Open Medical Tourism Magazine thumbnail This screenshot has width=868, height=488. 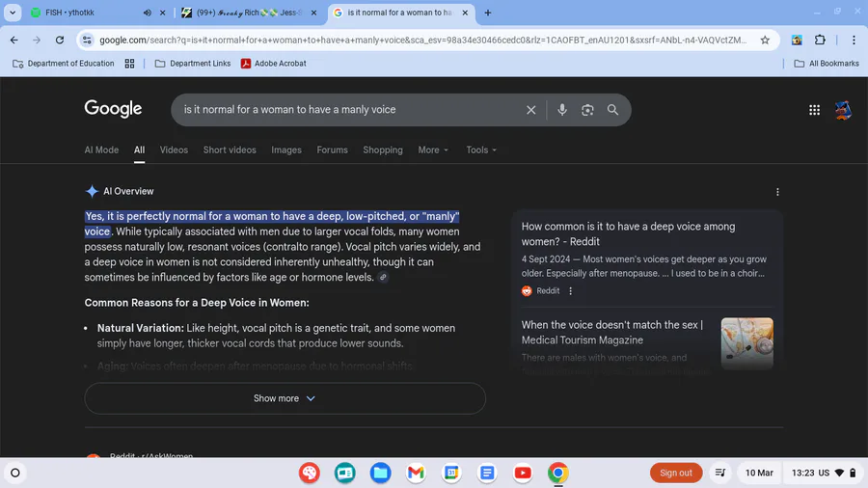point(746,343)
